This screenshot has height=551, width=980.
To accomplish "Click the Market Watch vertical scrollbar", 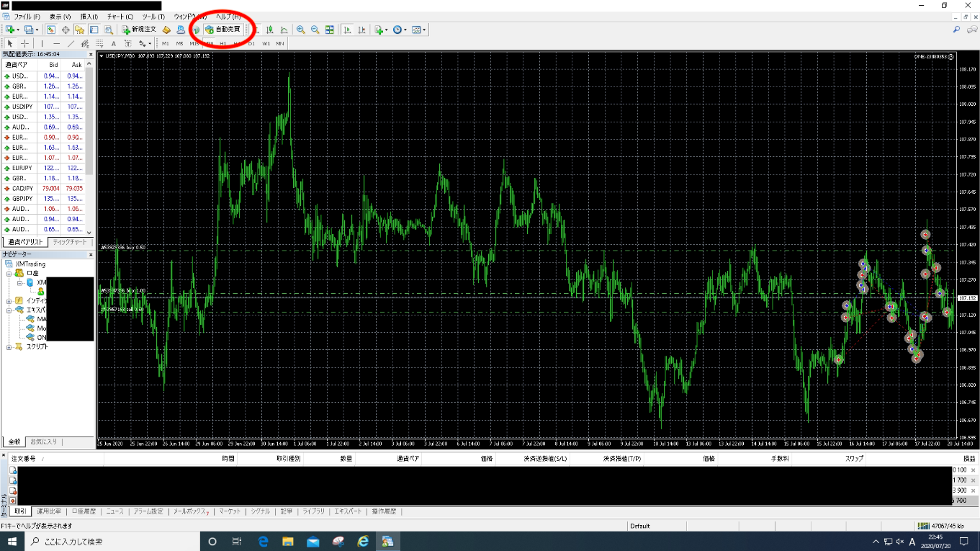I will 90,147.
